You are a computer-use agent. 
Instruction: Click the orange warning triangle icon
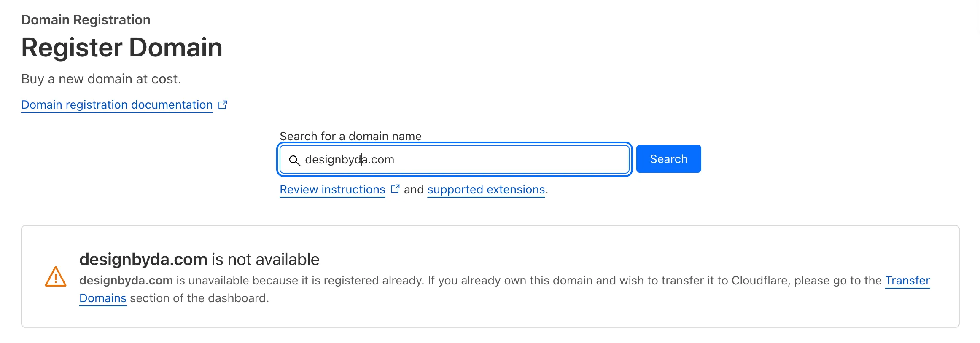coord(56,277)
